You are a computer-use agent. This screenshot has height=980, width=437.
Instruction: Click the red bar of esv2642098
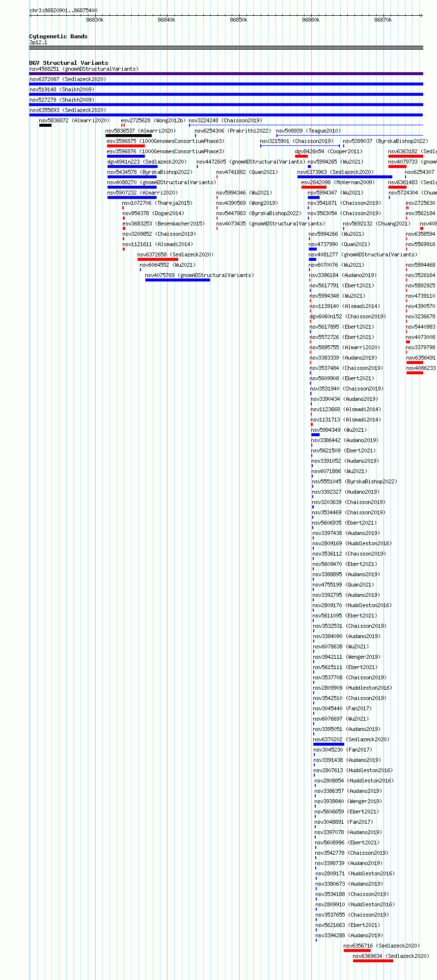pos(314,187)
